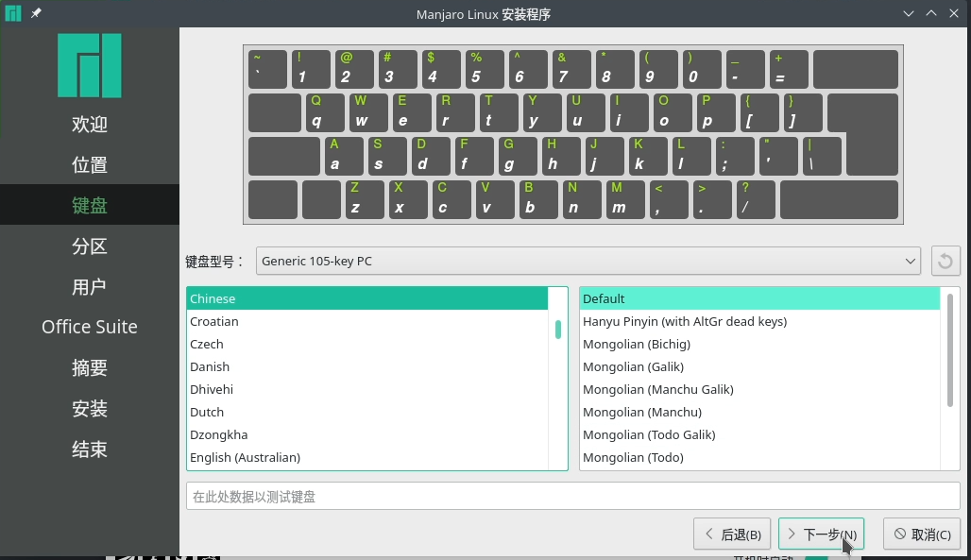The height and width of the screenshot is (560, 971).
Task: Select the 结束 step in sidebar
Action: pos(90,450)
